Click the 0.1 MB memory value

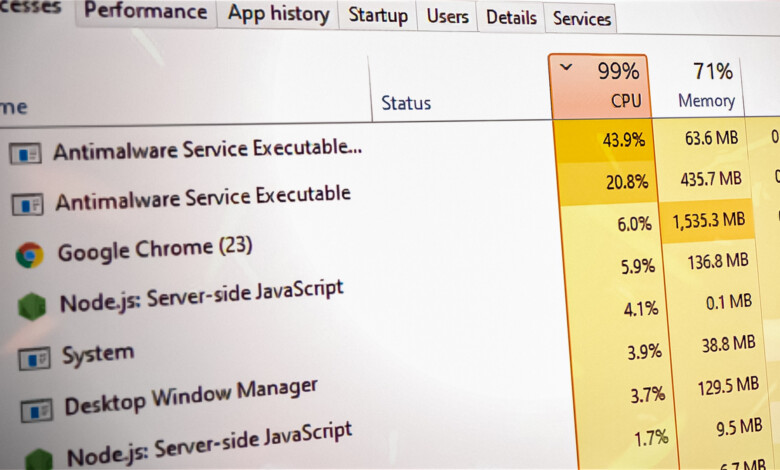coord(729,302)
